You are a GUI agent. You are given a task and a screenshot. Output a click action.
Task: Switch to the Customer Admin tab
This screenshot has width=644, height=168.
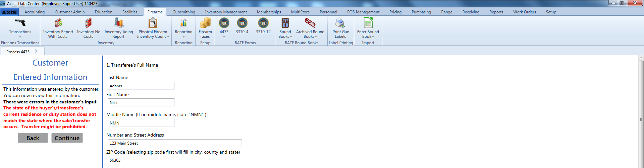tap(70, 12)
